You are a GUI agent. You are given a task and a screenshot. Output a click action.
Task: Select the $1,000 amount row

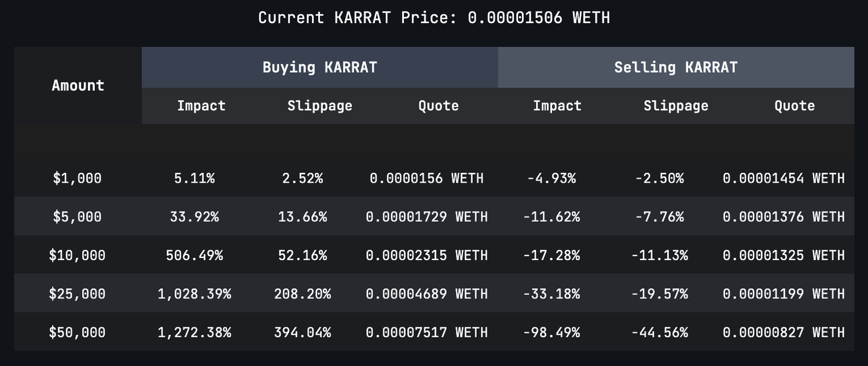point(77,178)
